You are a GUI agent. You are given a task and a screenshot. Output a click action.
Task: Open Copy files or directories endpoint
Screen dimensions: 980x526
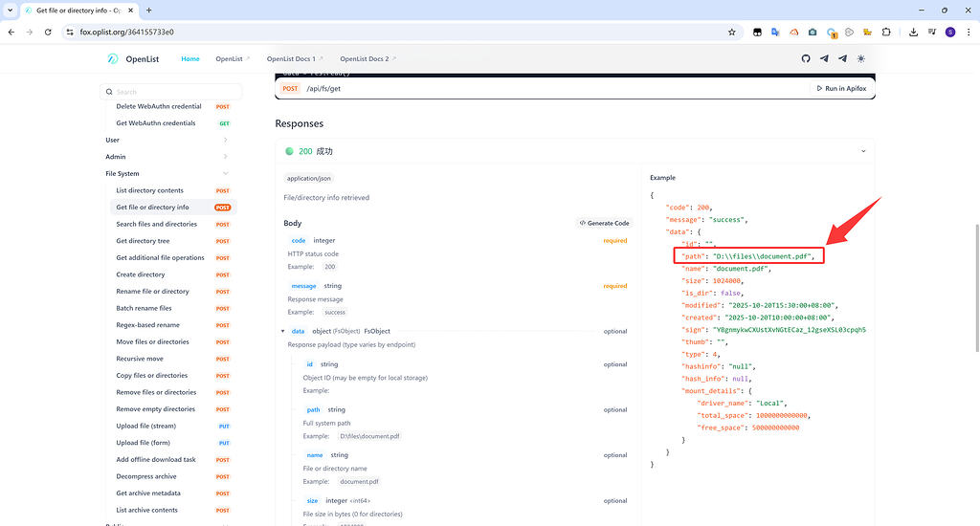point(172,376)
